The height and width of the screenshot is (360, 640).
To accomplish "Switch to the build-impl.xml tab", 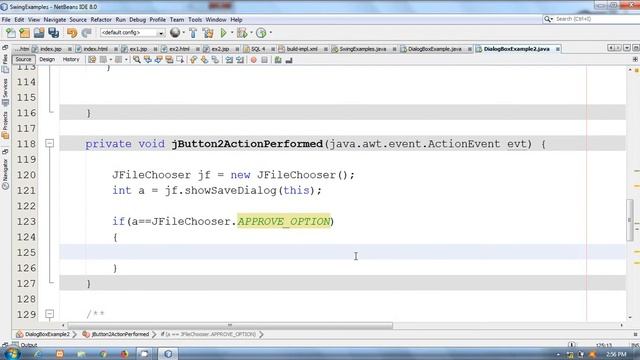I will [x=302, y=49].
